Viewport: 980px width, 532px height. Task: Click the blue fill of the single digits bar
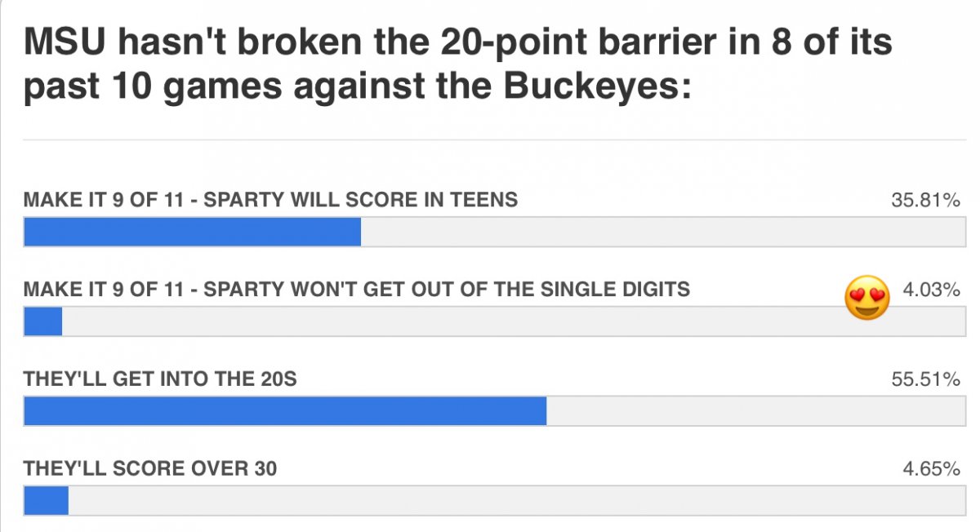point(42,321)
